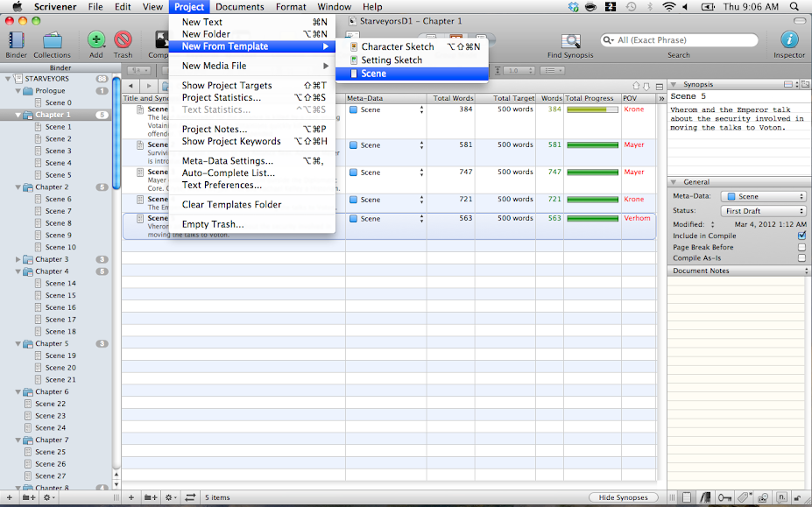Click the search magnifier dropdown icon
Image resolution: width=812 pixels, height=507 pixels.
609,40
